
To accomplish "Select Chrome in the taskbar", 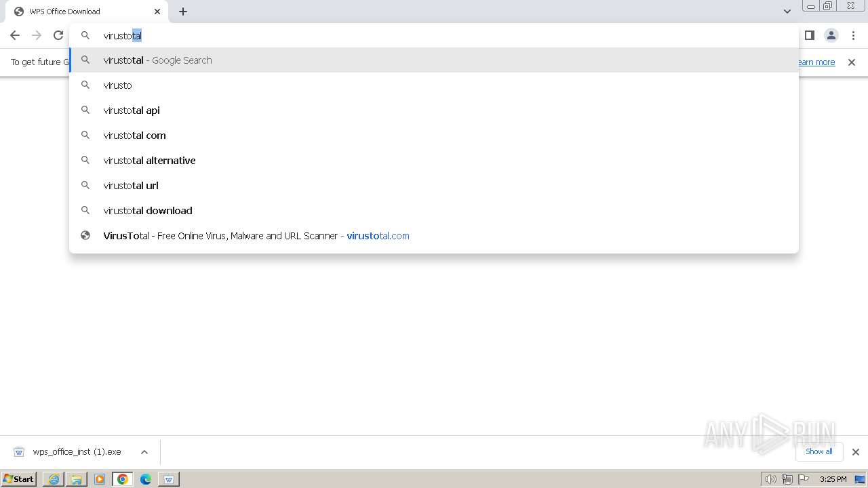I will (123, 479).
